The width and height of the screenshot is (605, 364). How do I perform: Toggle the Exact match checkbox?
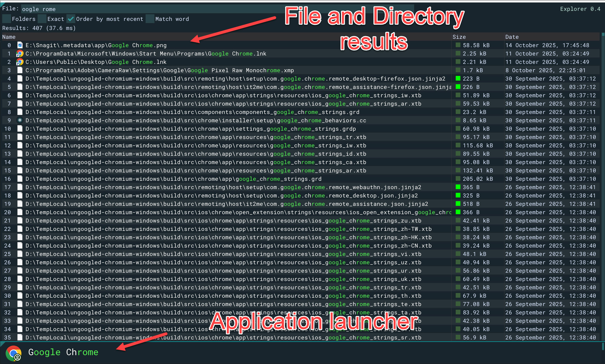pos(42,19)
